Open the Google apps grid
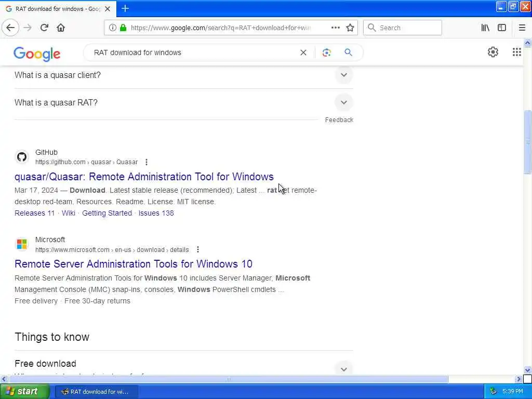The height and width of the screenshot is (399, 532). tap(516, 52)
